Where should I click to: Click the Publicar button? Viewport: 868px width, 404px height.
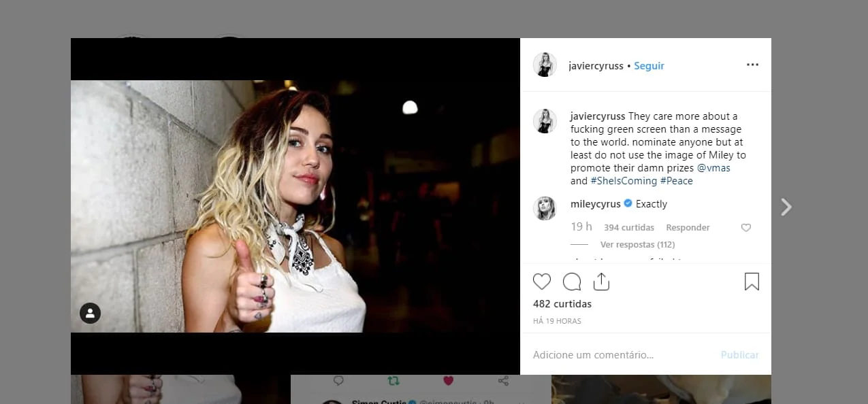(739, 355)
